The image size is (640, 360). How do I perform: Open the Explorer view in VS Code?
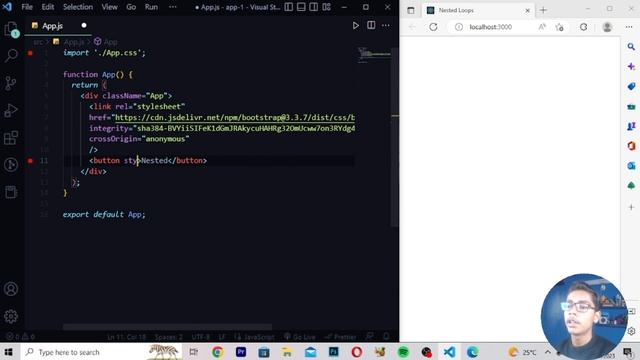11,29
